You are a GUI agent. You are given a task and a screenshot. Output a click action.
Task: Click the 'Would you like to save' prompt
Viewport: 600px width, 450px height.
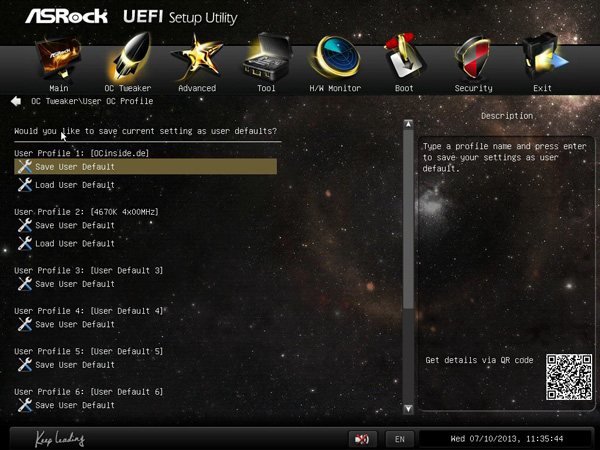click(x=145, y=131)
